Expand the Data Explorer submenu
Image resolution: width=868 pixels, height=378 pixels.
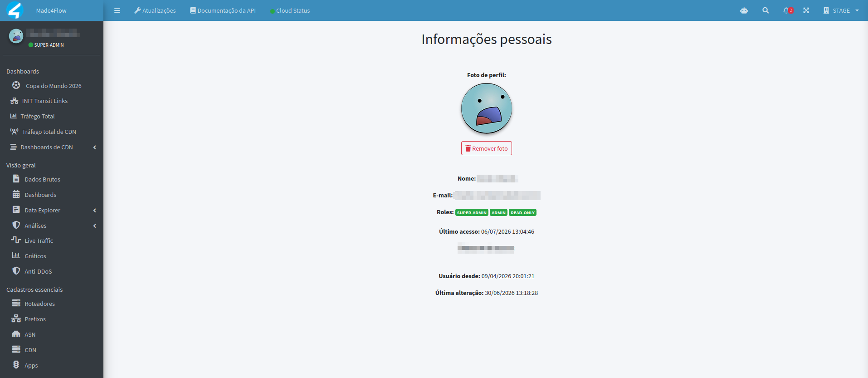click(52, 210)
